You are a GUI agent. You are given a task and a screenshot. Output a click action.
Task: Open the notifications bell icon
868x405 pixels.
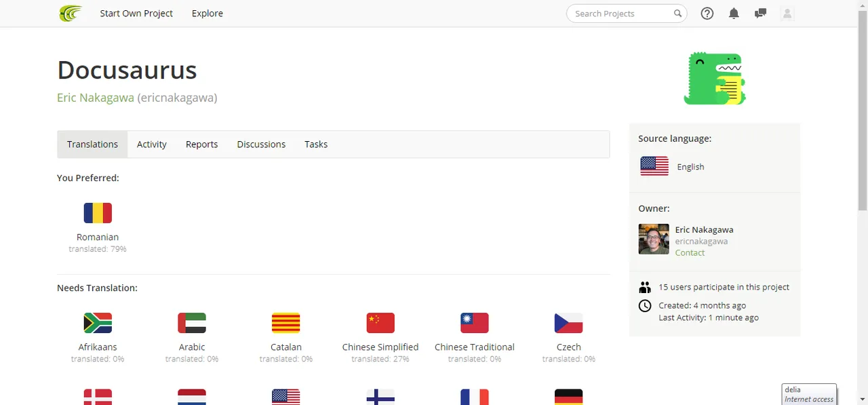click(734, 13)
